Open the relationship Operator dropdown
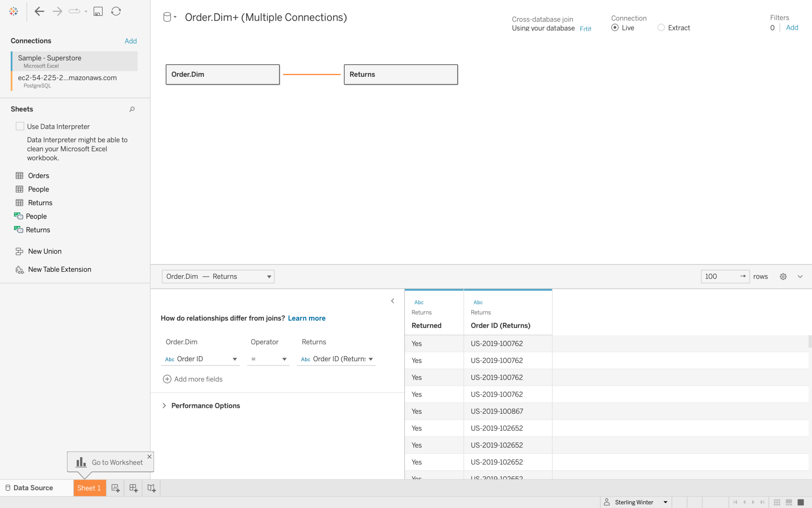The image size is (812, 508). pos(268,359)
